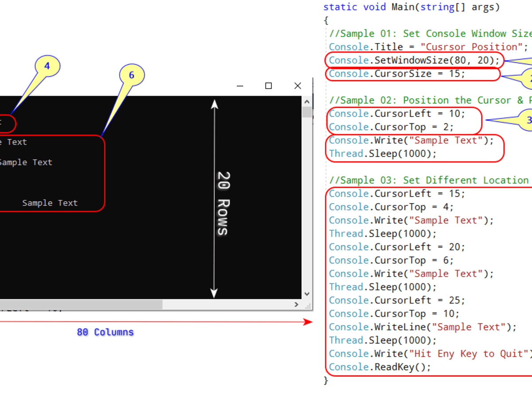
Task: Maximize the console window
Action: click(268, 86)
